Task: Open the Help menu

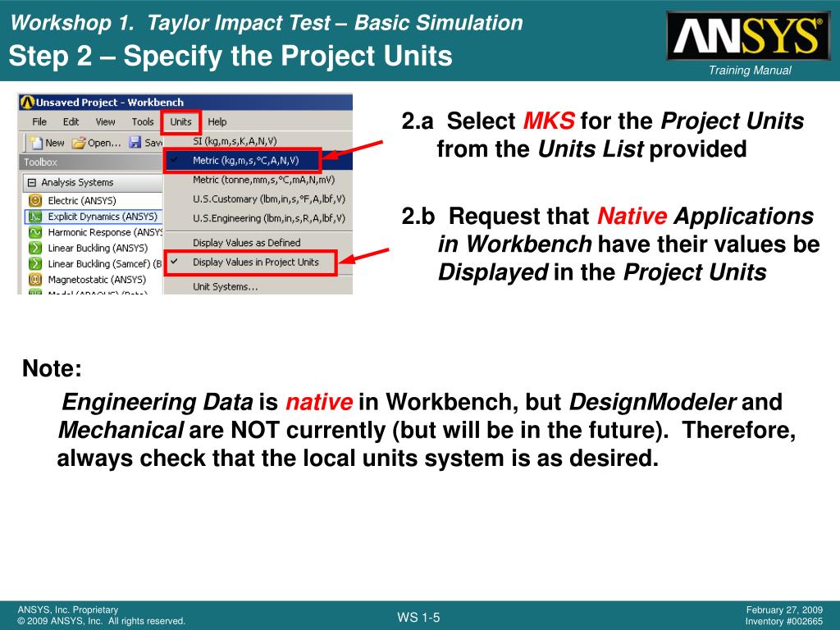Action: (217, 121)
